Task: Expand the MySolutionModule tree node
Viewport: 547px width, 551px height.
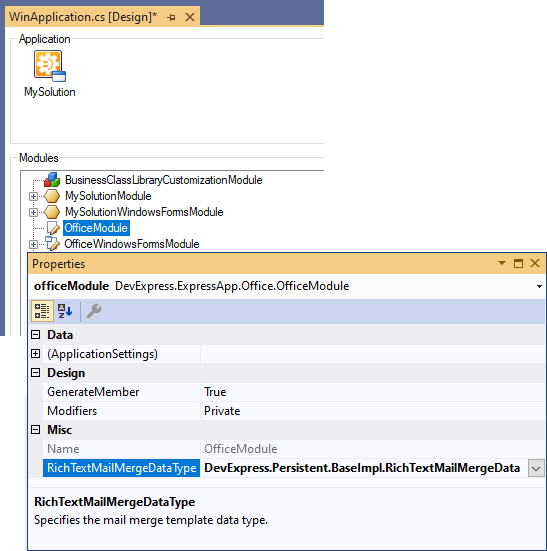Action: pyautogui.click(x=33, y=196)
